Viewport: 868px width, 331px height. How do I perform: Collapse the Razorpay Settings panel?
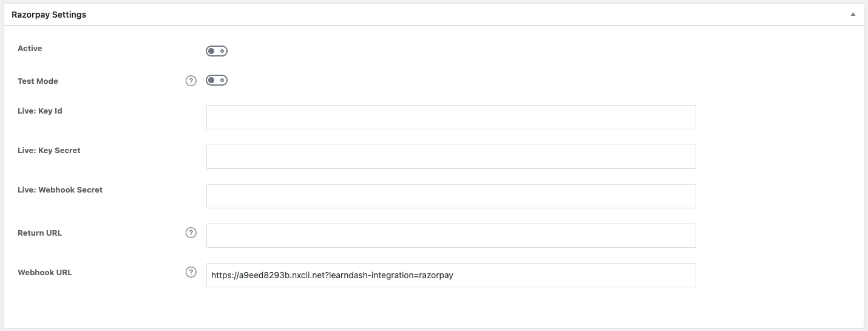pyautogui.click(x=853, y=14)
